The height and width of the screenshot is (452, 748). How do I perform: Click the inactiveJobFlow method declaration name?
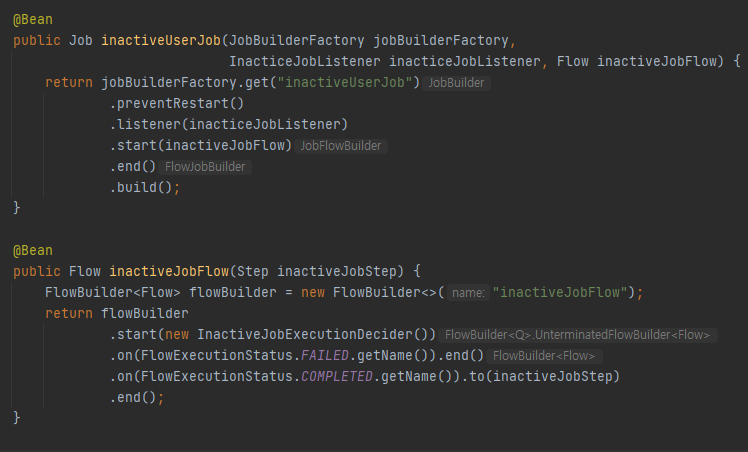(169, 271)
